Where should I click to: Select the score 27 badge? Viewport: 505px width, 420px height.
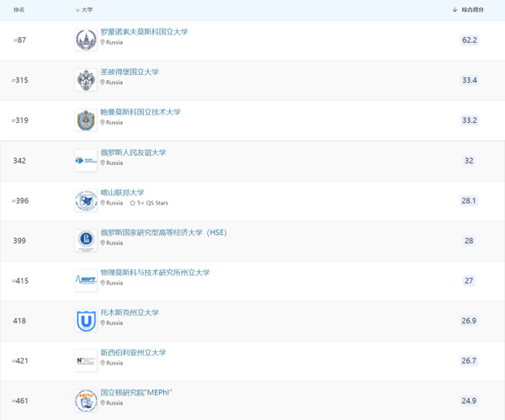469,280
